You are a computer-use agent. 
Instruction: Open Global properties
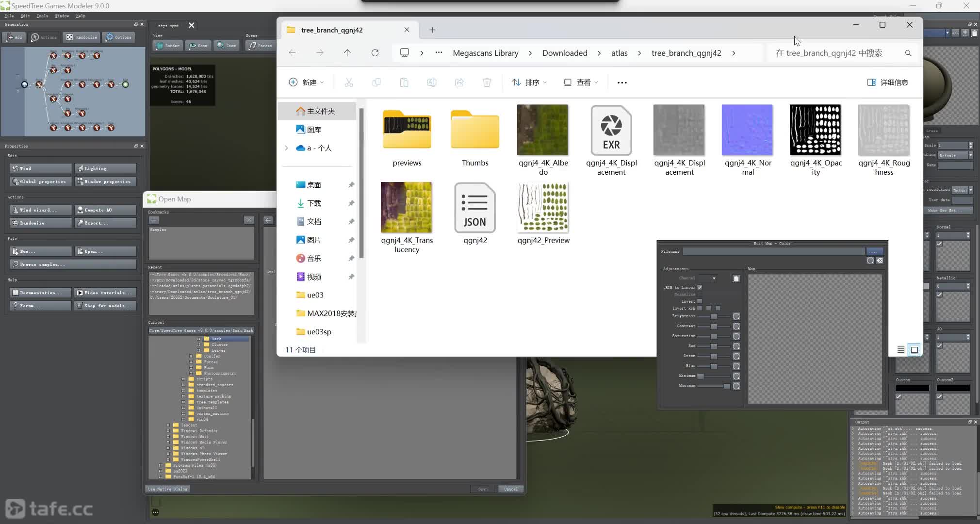click(x=41, y=181)
